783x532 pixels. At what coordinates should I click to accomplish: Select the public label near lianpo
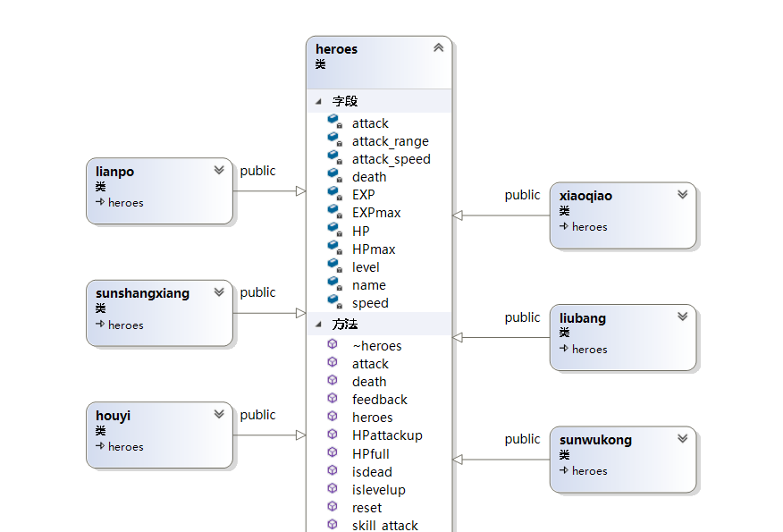(x=257, y=172)
